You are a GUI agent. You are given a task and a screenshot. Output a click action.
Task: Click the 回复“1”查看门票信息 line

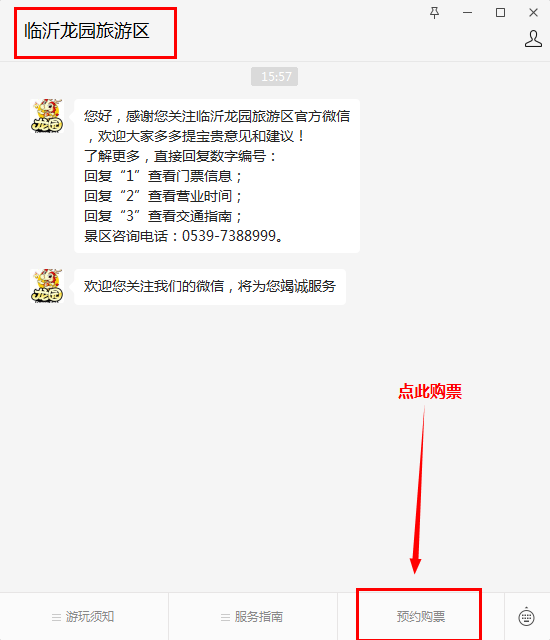pyautogui.click(x=163, y=176)
